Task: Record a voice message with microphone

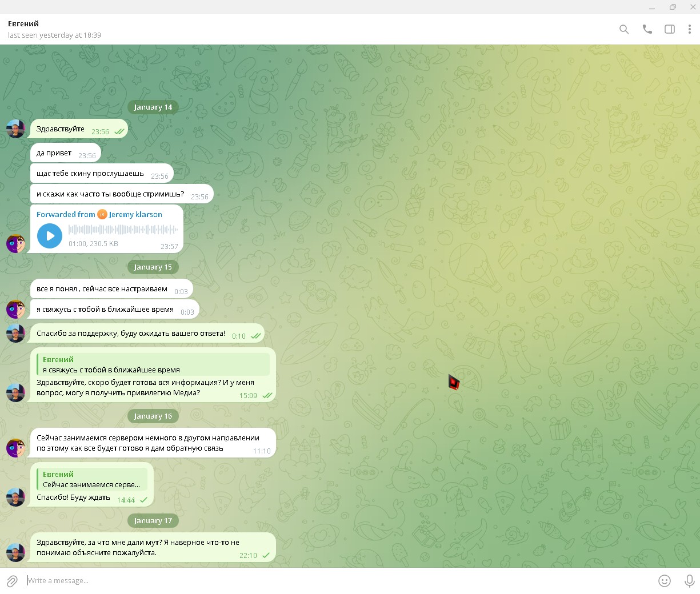Action: pyautogui.click(x=690, y=581)
